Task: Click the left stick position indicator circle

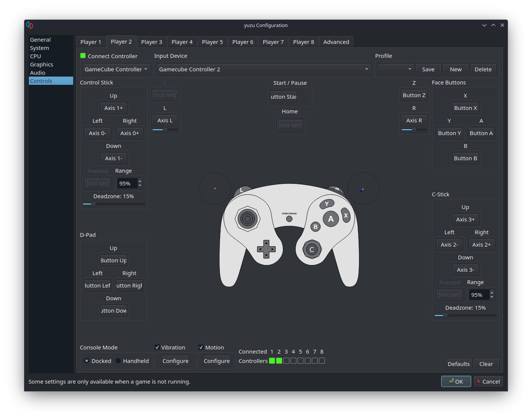Action: pos(215,188)
